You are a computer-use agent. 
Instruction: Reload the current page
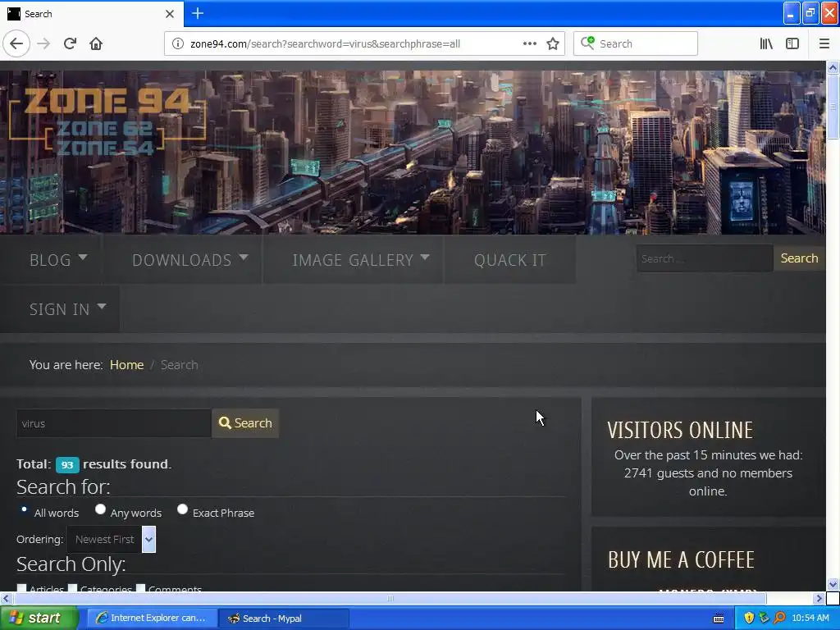point(70,43)
